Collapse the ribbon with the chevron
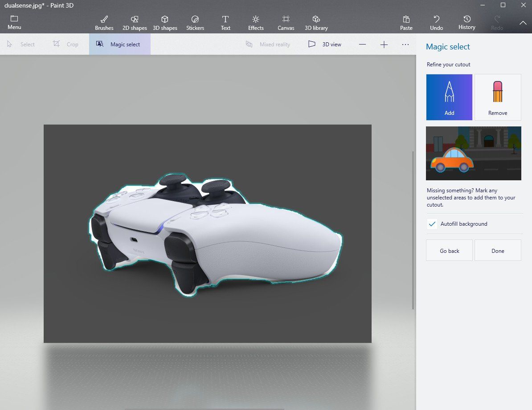The height and width of the screenshot is (410, 532). click(x=523, y=23)
